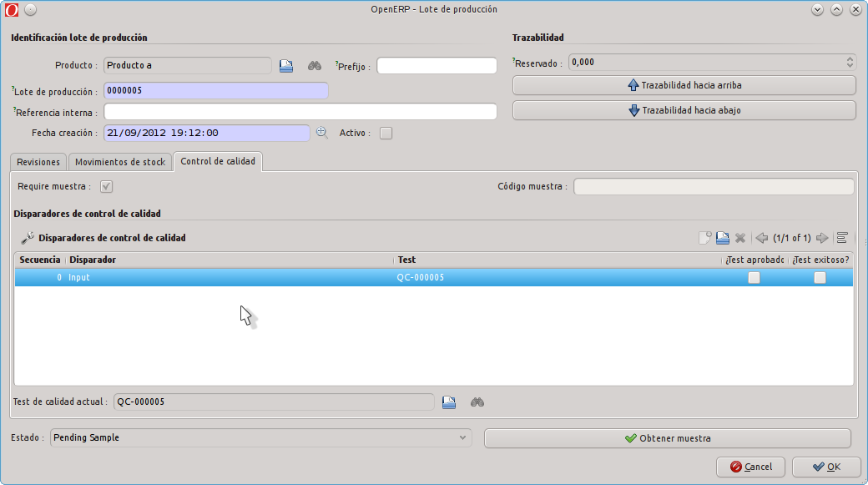Switch to Movimientos de stock tab

120,162
